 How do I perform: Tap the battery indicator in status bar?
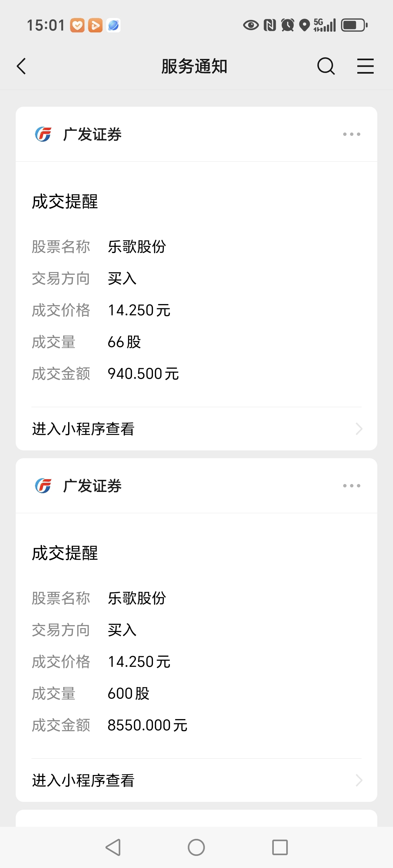tap(354, 25)
